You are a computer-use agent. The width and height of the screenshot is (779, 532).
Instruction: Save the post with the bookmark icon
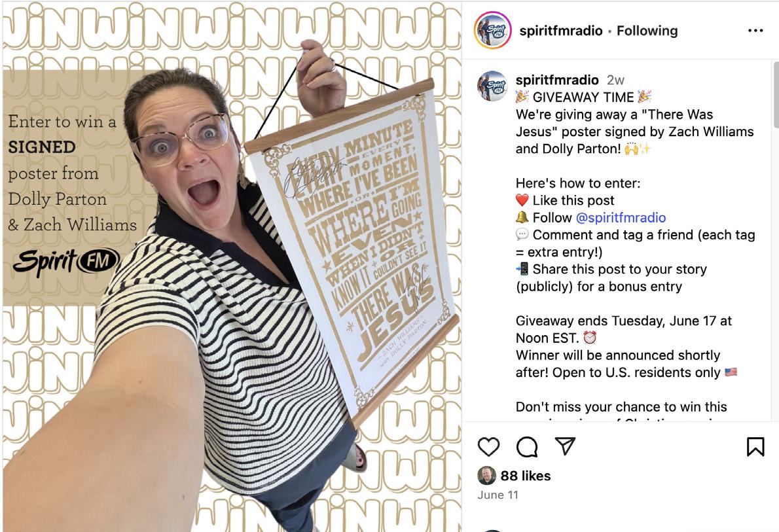click(x=755, y=446)
